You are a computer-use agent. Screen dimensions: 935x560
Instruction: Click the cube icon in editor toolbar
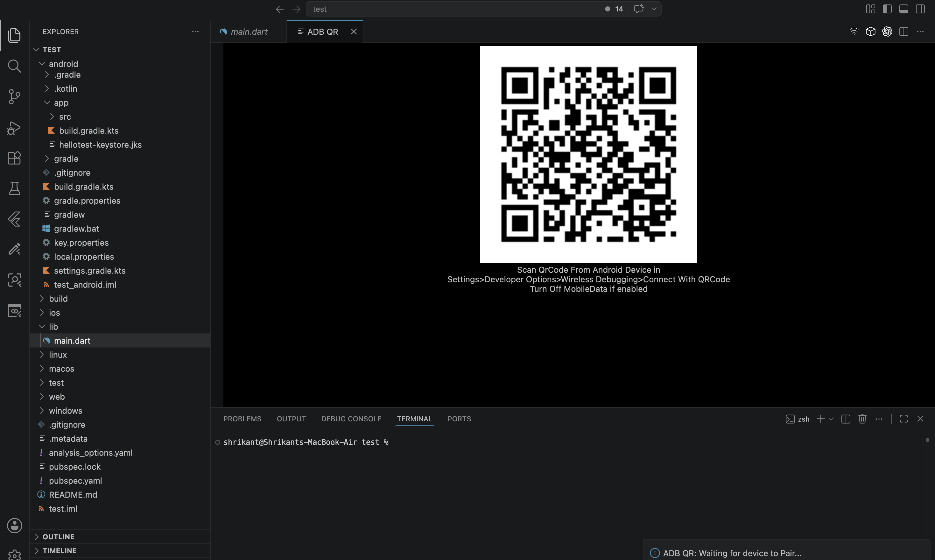pos(870,31)
